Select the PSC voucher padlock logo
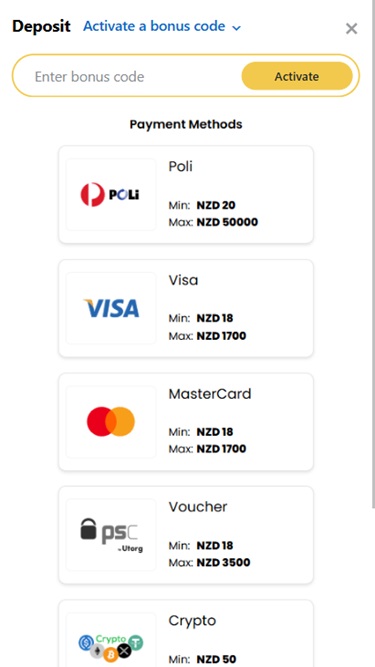The image size is (375, 667). click(112, 535)
